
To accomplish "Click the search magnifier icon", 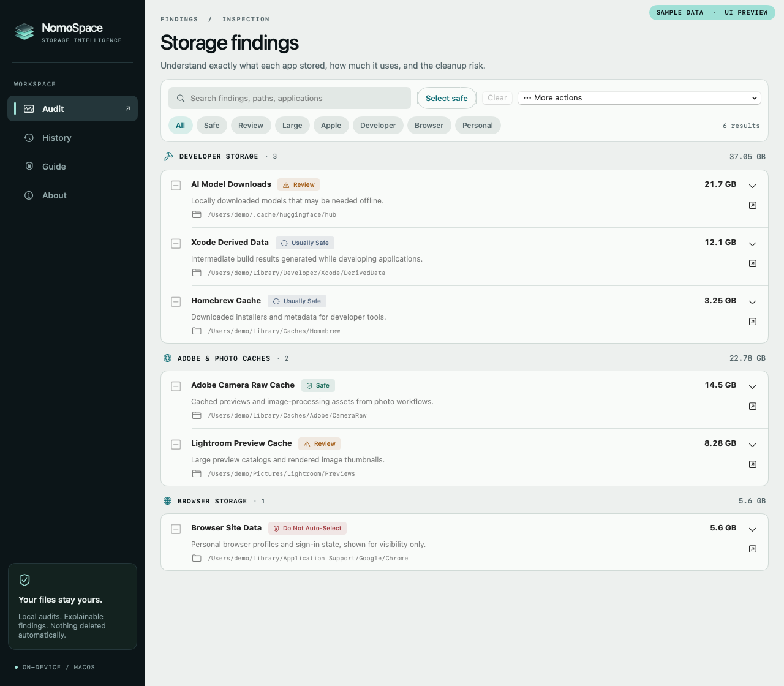I will (181, 98).
